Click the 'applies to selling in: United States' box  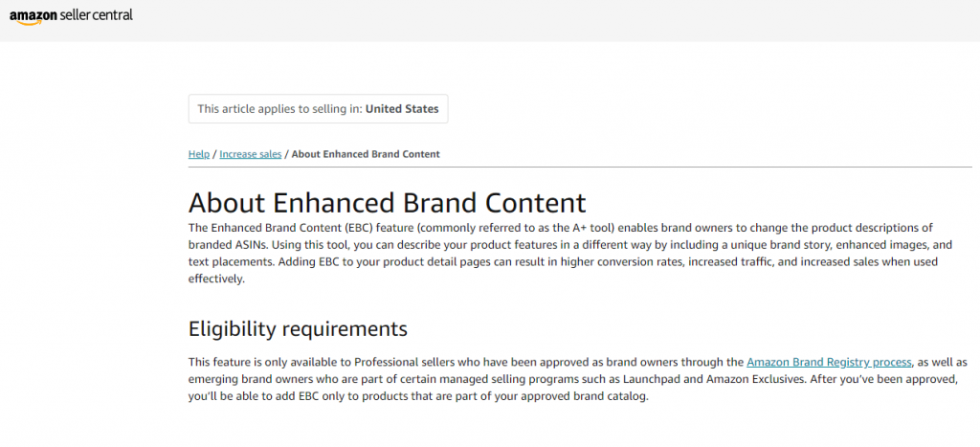[318, 109]
